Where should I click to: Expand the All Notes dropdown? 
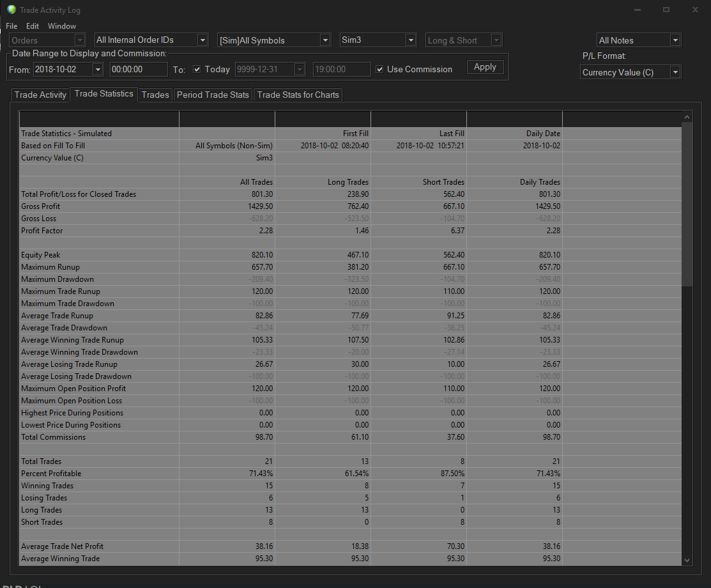coord(675,40)
